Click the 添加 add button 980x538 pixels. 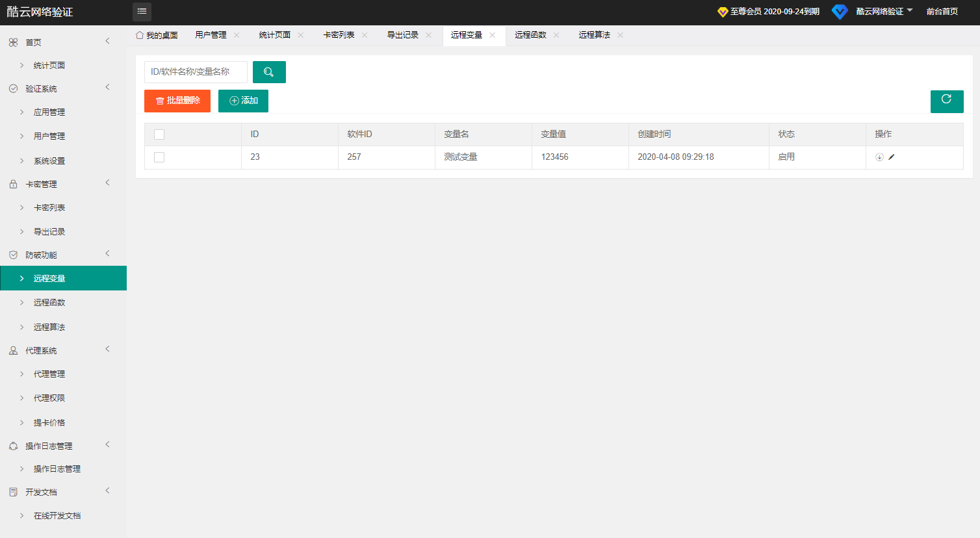coord(243,101)
